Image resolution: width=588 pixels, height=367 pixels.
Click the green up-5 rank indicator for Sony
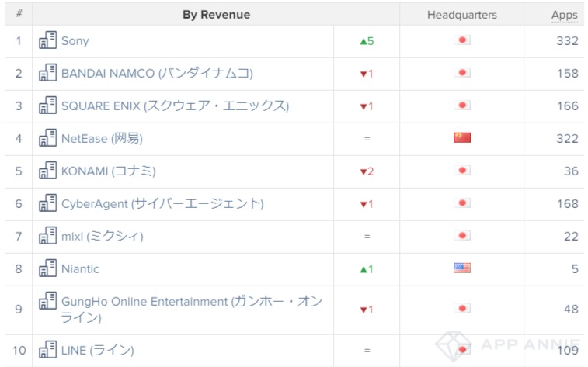[367, 41]
